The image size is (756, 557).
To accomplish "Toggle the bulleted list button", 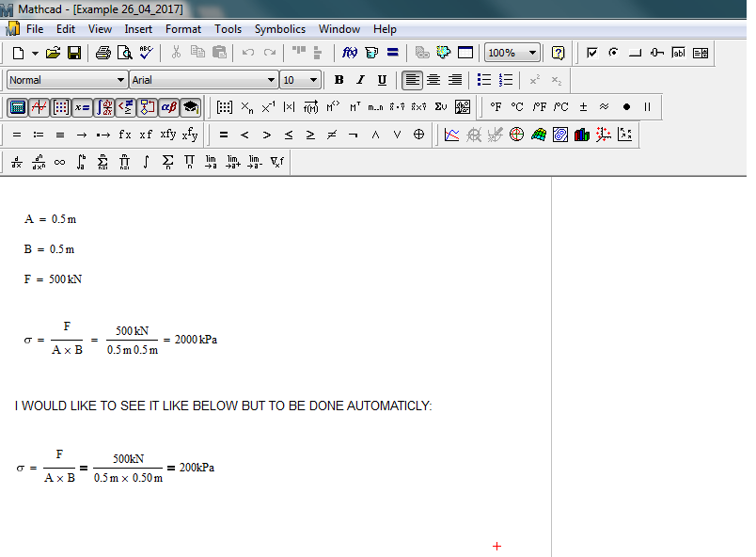I will click(x=484, y=80).
